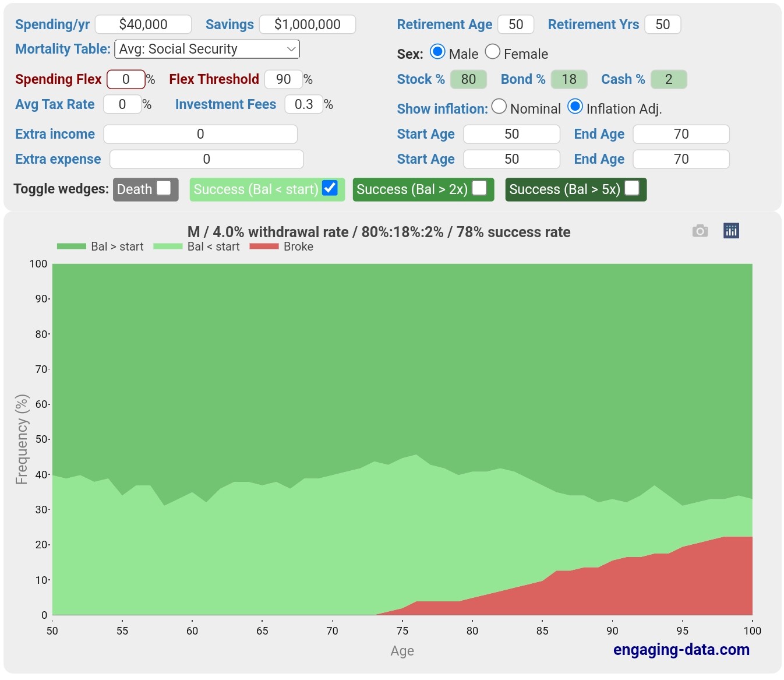Viewport: 784px width, 680px height.
Task: Toggle the 'Bal < start' legend entry
Action: point(196,246)
